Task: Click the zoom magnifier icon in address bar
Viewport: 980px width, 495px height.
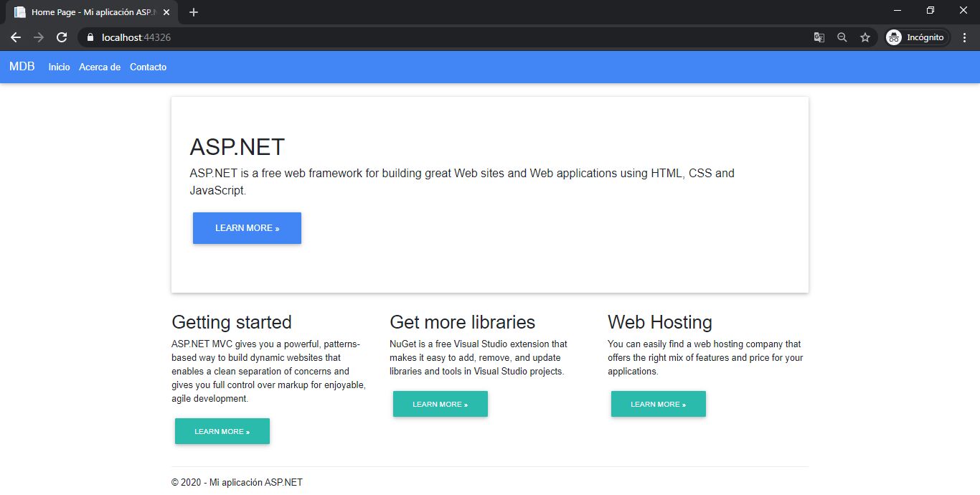Action: coord(842,37)
